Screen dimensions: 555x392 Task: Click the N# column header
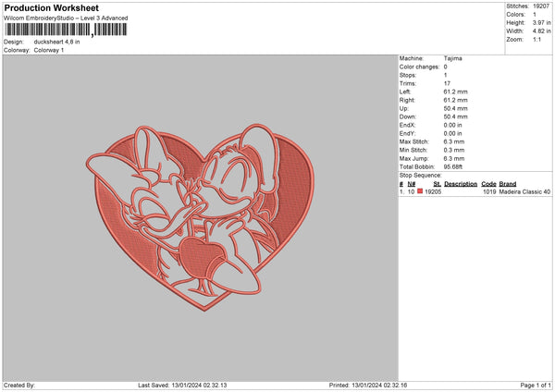(x=412, y=183)
